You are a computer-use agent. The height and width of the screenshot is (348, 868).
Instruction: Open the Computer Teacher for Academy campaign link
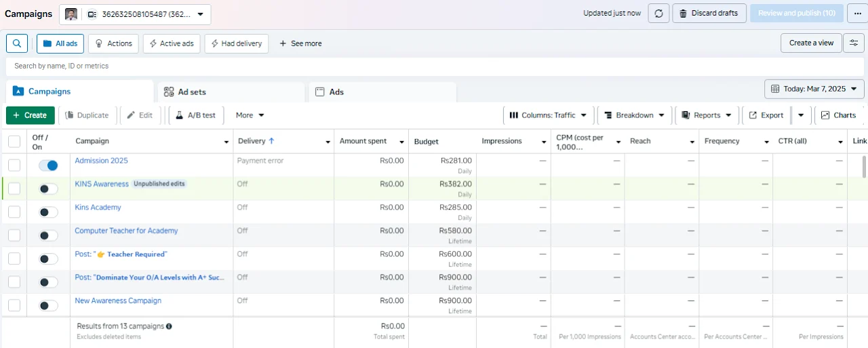point(126,231)
